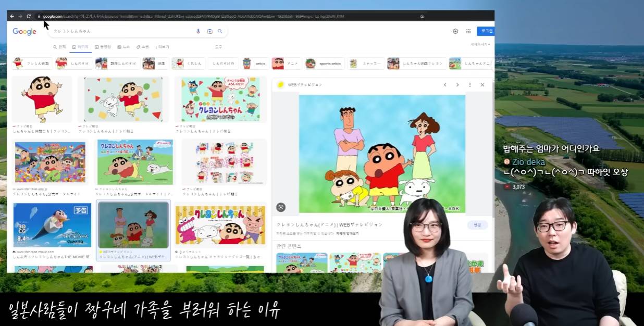Click the browser forward arrow
644x326 pixels.
coord(20,16)
